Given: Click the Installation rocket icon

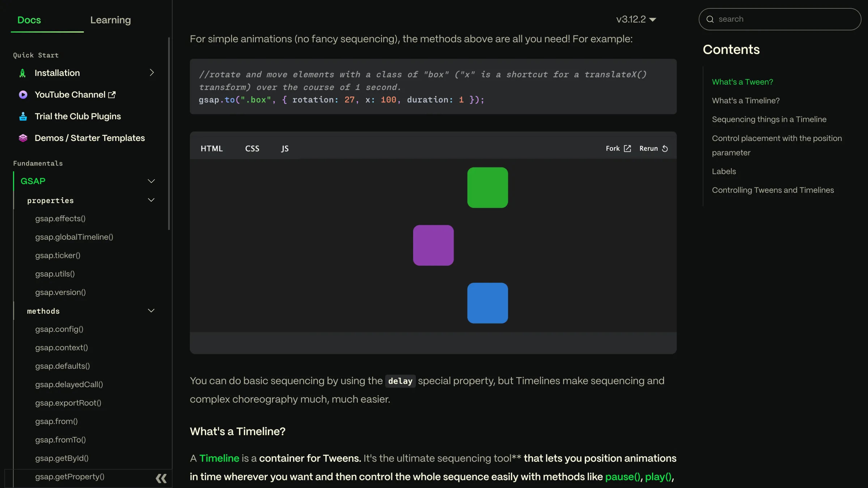Looking at the screenshot, I should pos(22,73).
